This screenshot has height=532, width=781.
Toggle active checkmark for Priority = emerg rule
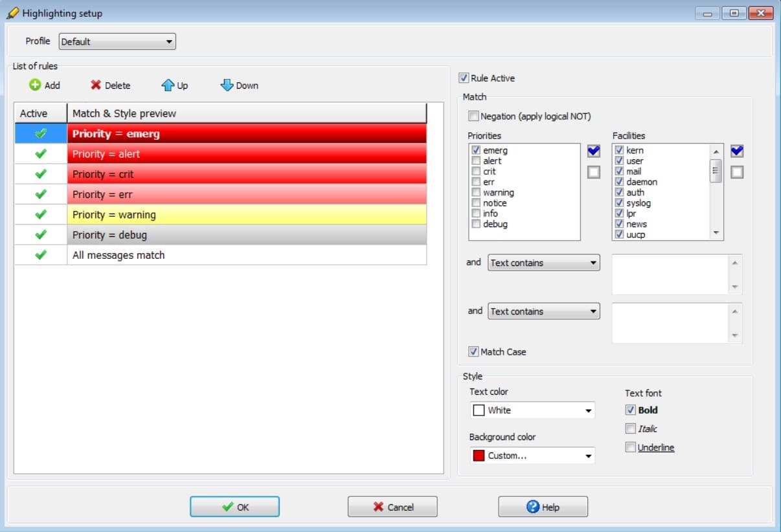click(x=41, y=134)
